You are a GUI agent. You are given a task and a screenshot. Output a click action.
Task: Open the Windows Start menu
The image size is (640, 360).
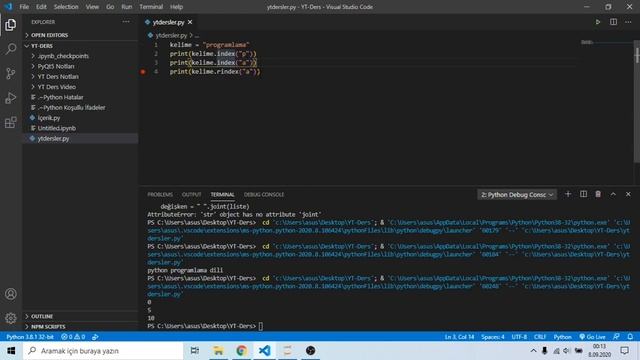(11, 351)
